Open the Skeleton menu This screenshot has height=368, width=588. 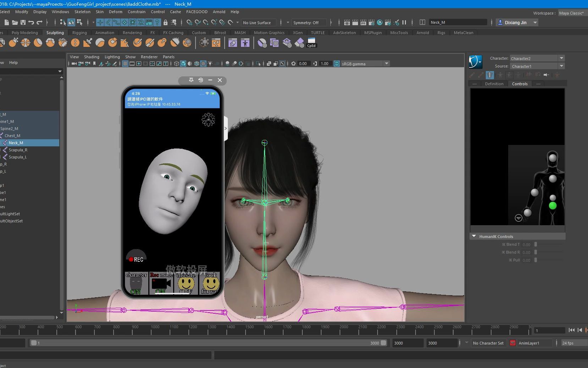coord(82,12)
